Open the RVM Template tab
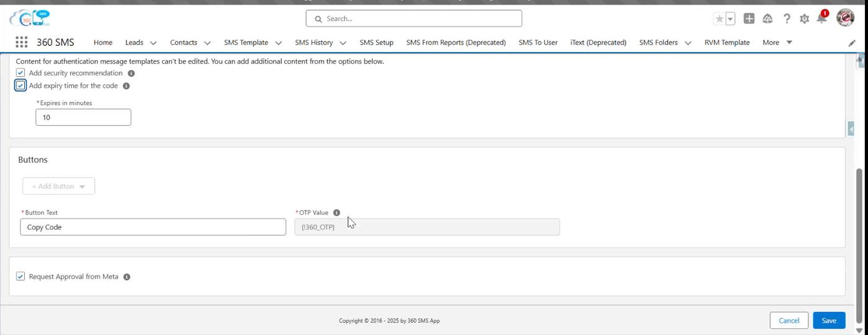Image resolution: width=868 pixels, height=335 pixels. (727, 42)
